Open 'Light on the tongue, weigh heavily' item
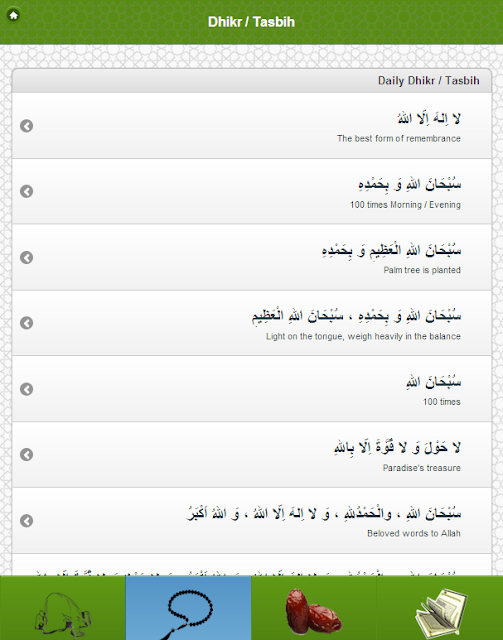Screen dimensions: 503x640 click(x=252, y=323)
